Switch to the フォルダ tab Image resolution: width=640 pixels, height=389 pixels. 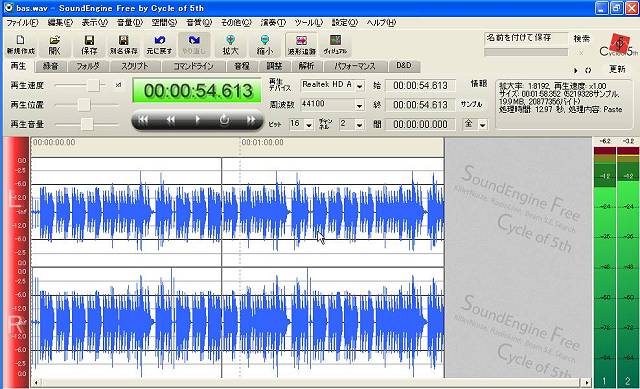tap(88, 66)
